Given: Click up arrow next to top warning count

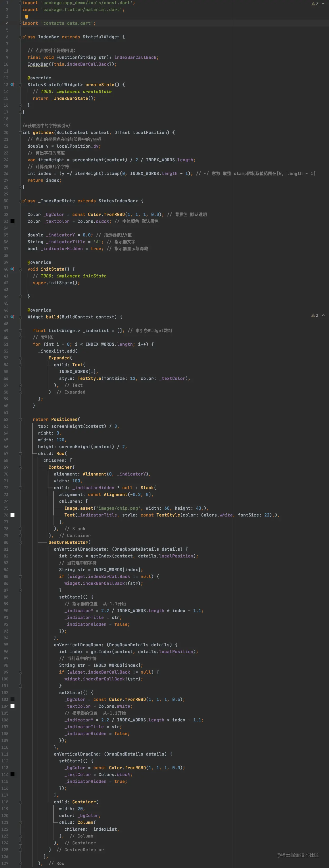Looking at the screenshot, I should click(x=323, y=4).
